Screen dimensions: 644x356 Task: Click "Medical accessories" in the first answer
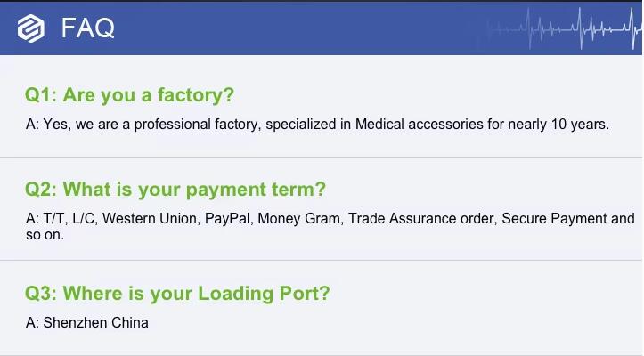click(x=419, y=125)
